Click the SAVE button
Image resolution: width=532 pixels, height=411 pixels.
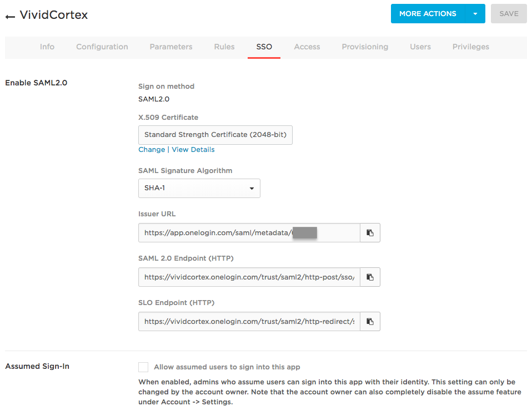tap(509, 14)
